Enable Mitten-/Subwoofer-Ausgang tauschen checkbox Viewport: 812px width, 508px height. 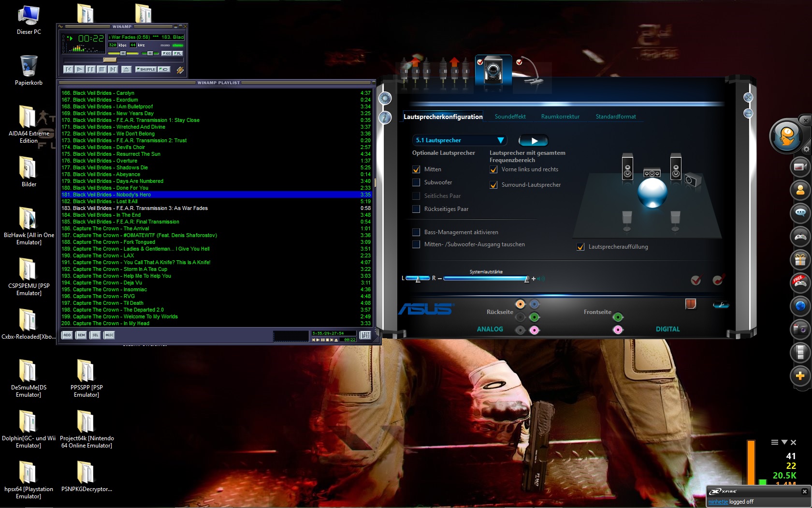pyautogui.click(x=416, y=244)
